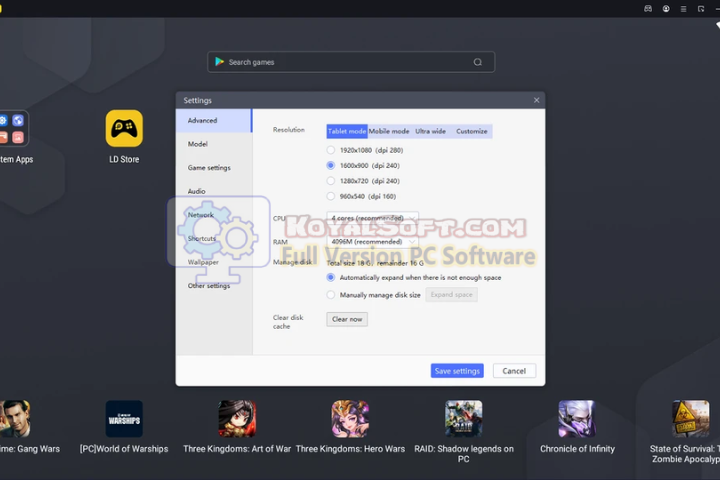This screenshot has height=480, width=720.
Task: Click the 'Clear disk cache' label
Action: coord(288,322)
